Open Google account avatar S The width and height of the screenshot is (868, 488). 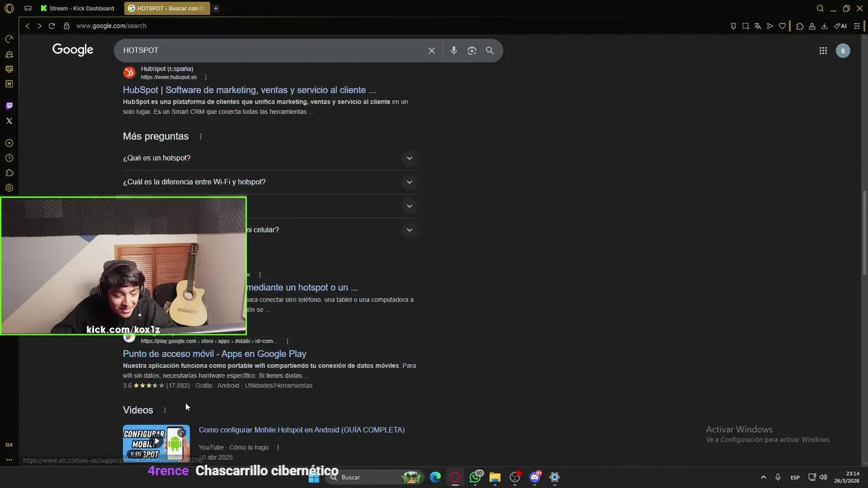(843, 50)
